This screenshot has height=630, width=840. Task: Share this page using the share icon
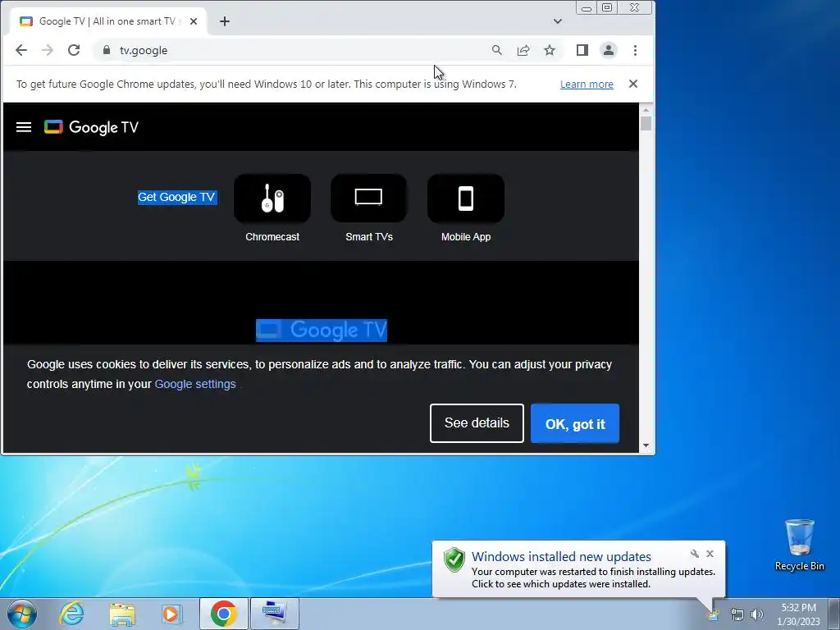point(523,50)
